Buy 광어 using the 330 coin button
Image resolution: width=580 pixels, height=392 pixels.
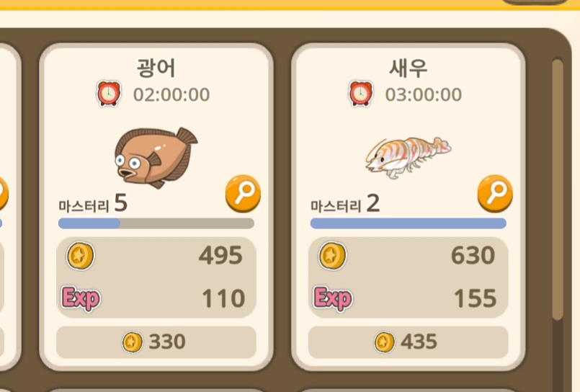click(x=156, y=342)
